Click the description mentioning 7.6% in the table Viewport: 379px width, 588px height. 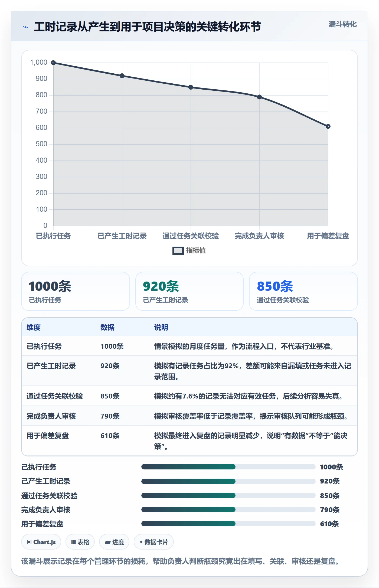tap(249, 396)
